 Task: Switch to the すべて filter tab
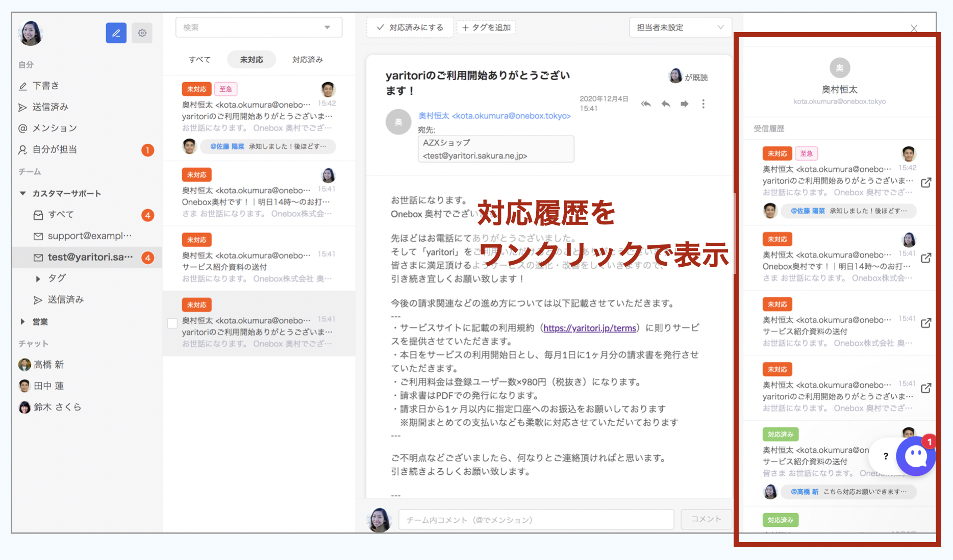(x=199, y=60)
